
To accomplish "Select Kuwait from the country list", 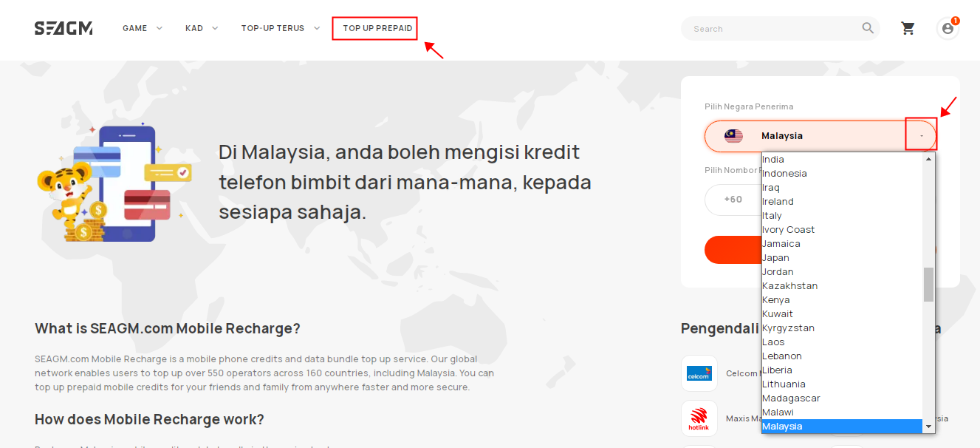I will (x=842, y=314).
